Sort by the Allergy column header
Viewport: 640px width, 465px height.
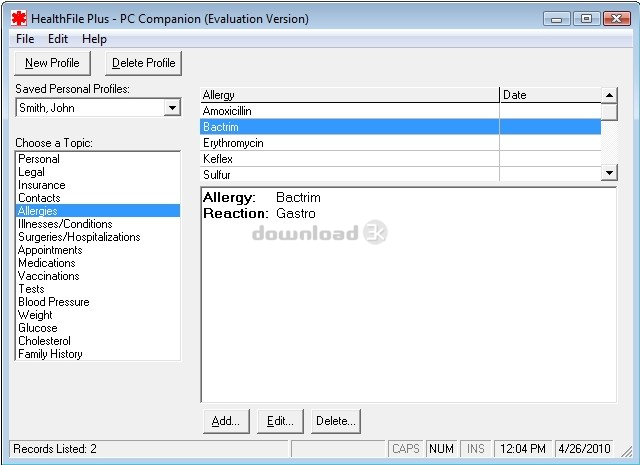[350, 95]
